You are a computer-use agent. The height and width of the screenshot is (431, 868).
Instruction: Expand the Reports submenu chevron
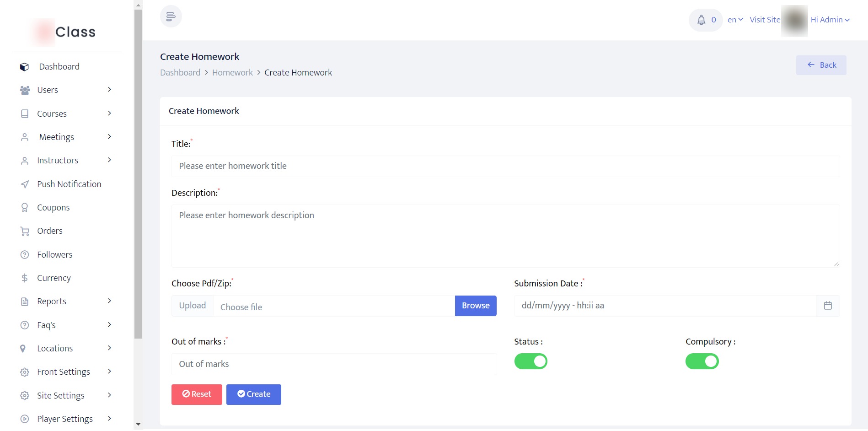point(109,301)
